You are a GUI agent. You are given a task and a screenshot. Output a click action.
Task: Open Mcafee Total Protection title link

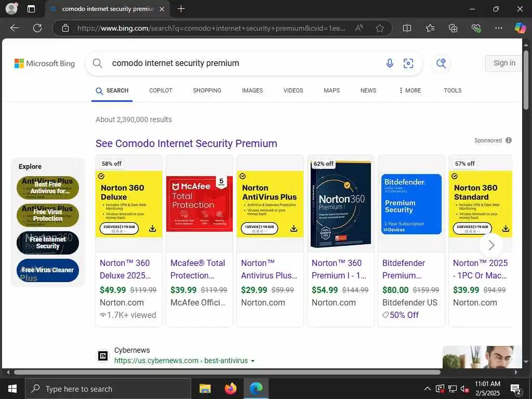pos(198,270)
